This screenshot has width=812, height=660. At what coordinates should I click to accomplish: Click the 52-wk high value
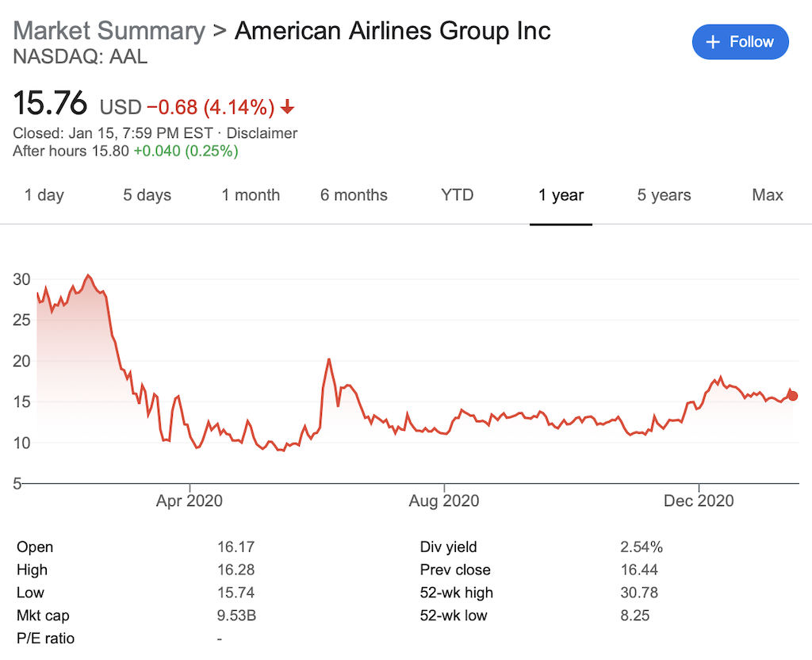point(638,593)
